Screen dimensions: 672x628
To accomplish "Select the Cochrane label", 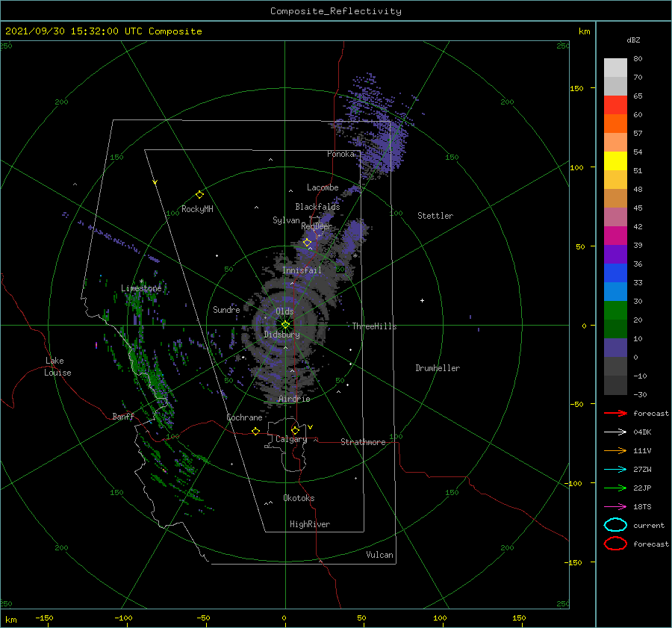I will pyautogui.click(x=244, y=417).
